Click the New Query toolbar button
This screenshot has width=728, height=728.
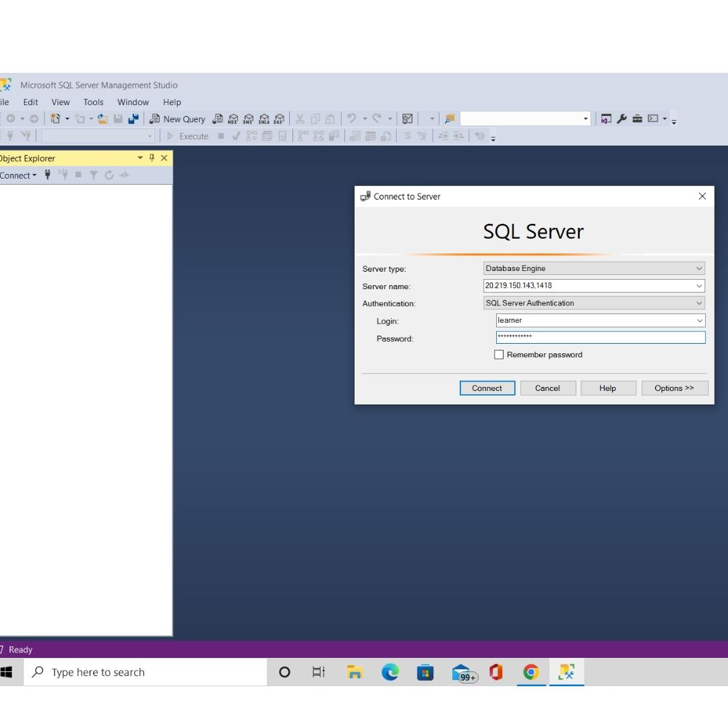point(177,119)
